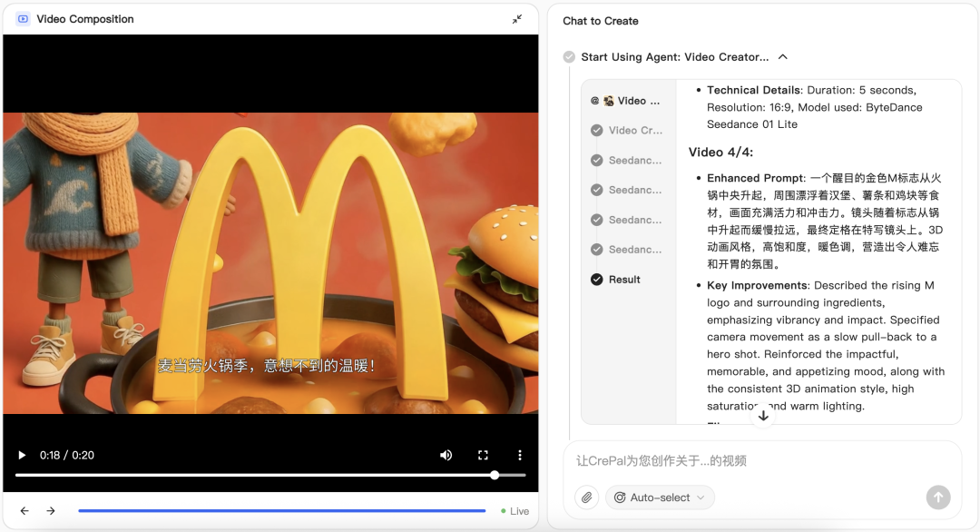Viewport: 980px width, 532px height.
Task: Open the Auto-select model dropdown
Action: tap(660, 498)
